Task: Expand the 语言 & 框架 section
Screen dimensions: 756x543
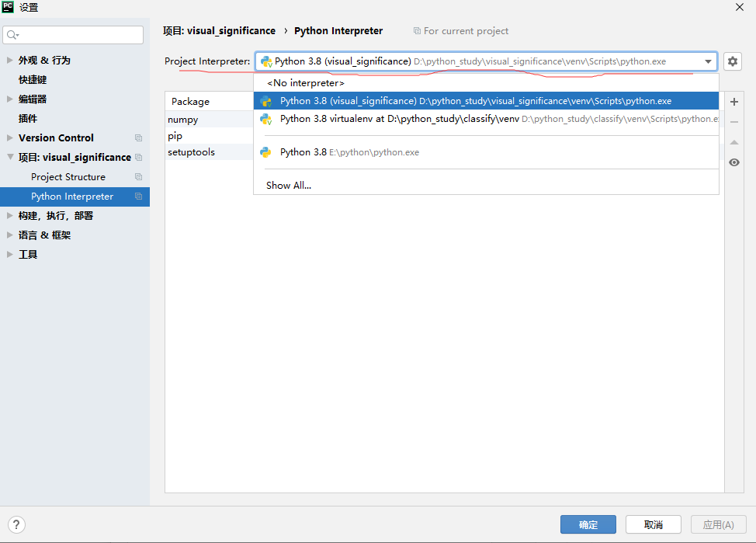Action: coord(9,235)
